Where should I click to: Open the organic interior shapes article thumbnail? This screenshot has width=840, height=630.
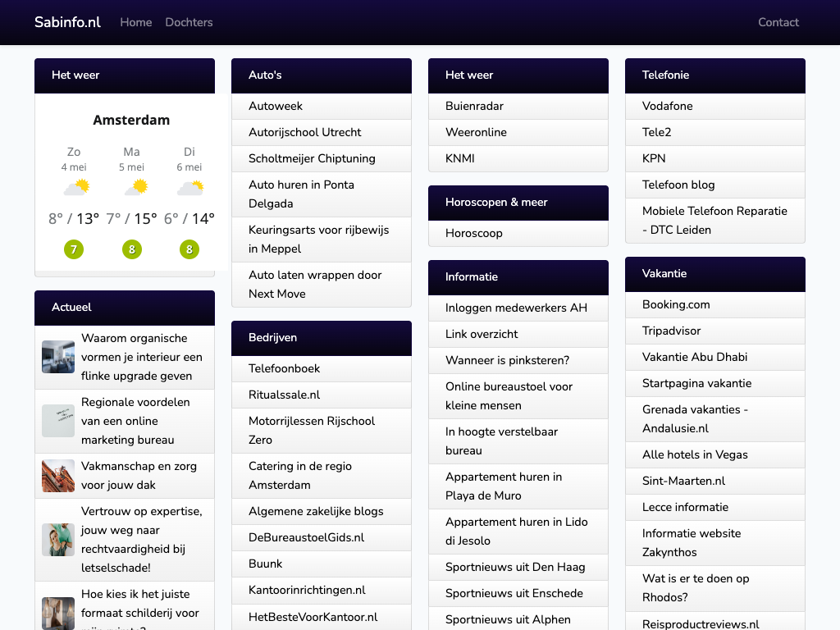[58, 357]
